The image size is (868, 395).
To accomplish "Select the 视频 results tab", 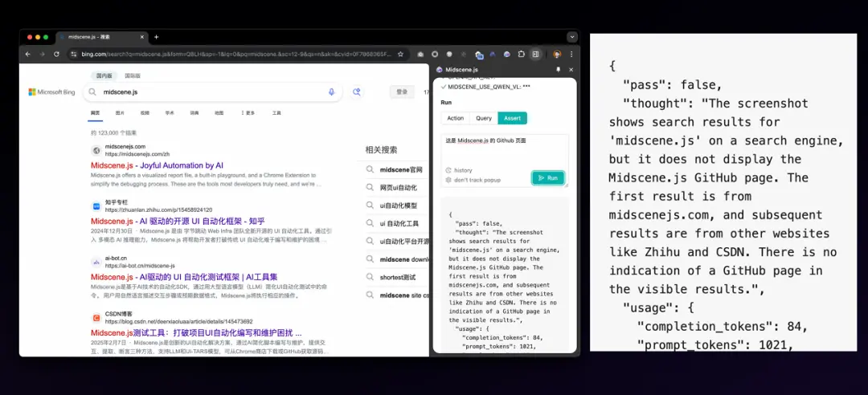I will pyautogui.click(x=145, y=113).
